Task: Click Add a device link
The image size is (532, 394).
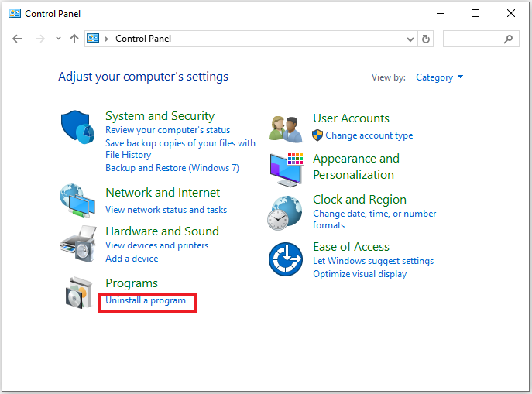Action: tap(132, 259)
